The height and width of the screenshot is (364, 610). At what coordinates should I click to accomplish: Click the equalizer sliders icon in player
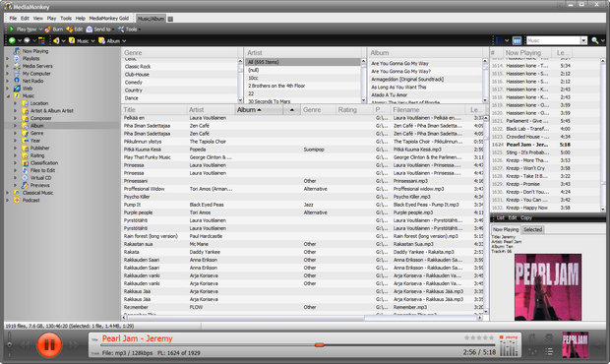532,351
